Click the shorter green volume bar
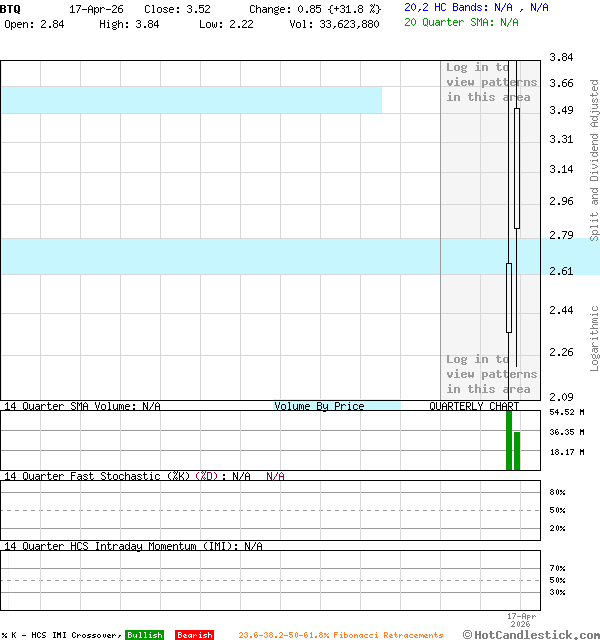 pos(517,450)
